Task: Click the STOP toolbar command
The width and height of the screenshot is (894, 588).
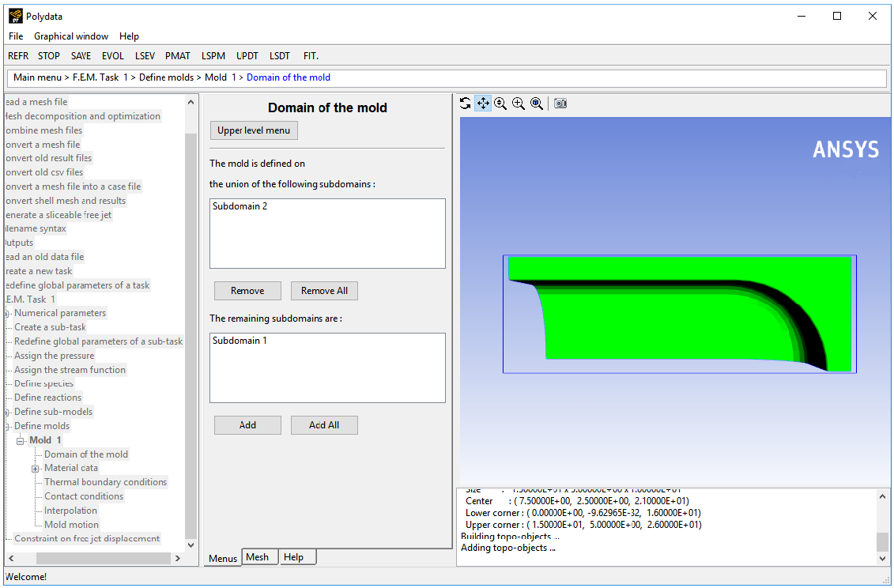Action: [48, 55]
